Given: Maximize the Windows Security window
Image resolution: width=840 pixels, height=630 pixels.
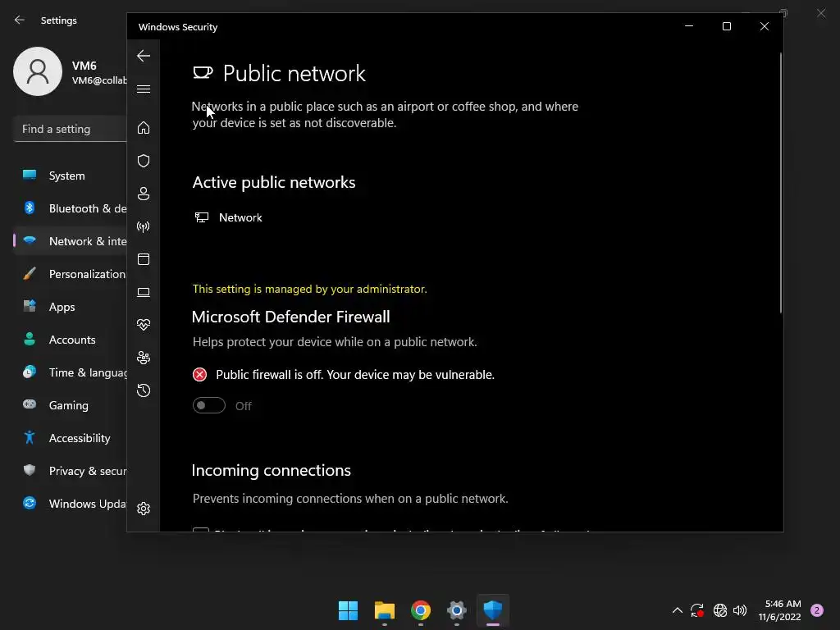Looking at the screenshot, I should pyautogui.click(x=727, y=26).
